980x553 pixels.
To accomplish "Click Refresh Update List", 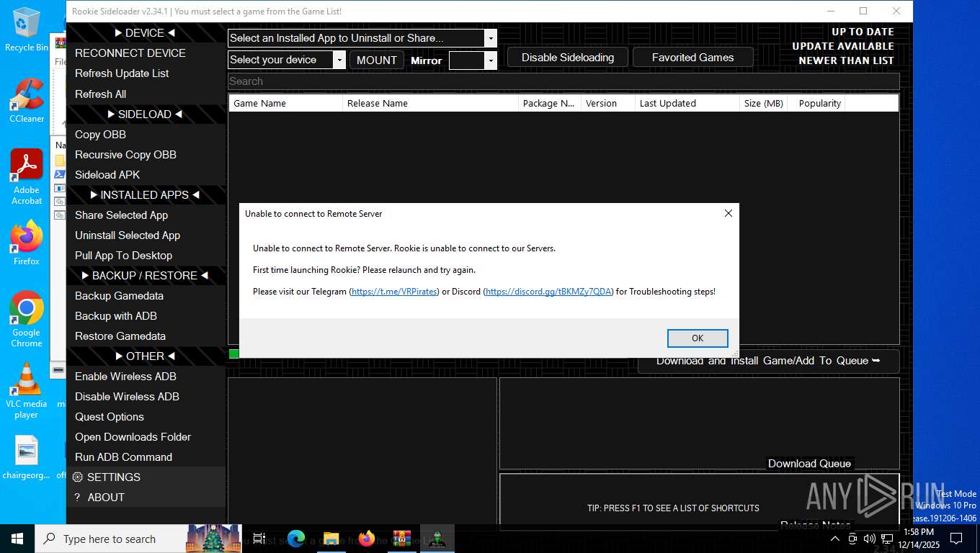I will click(146, 73).
